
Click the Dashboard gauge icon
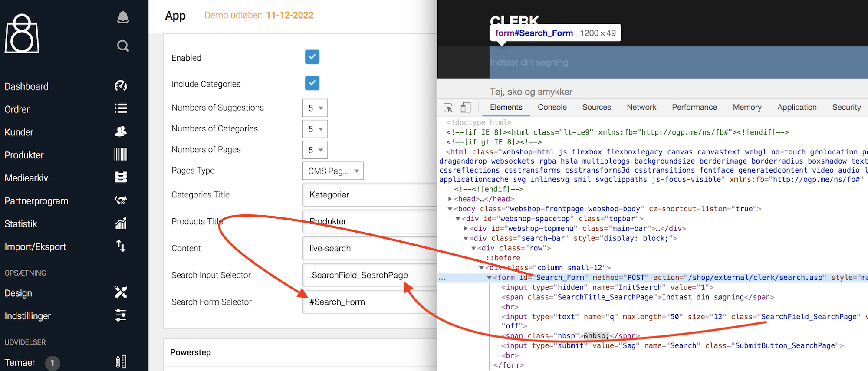coord(121,86)
